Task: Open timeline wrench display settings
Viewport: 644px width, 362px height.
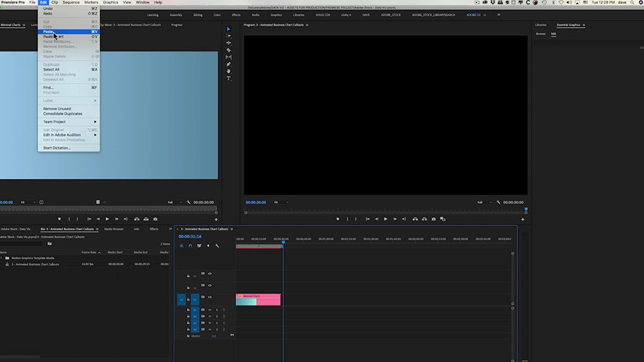Action: (x=217, y=245)
